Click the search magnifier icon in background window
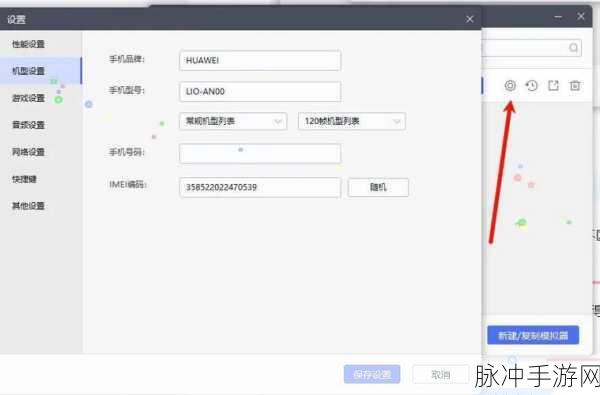 (x=573, y=47)
